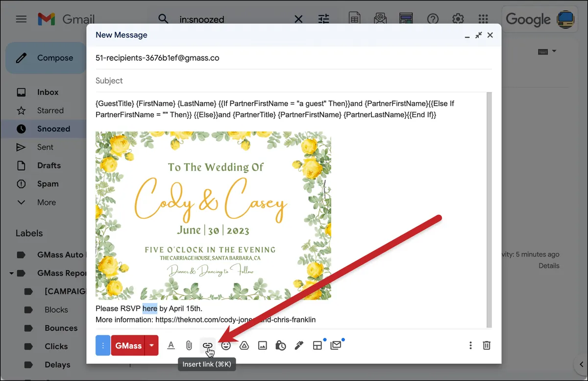
Task: Expand More folders list
Action: [46, 203]
